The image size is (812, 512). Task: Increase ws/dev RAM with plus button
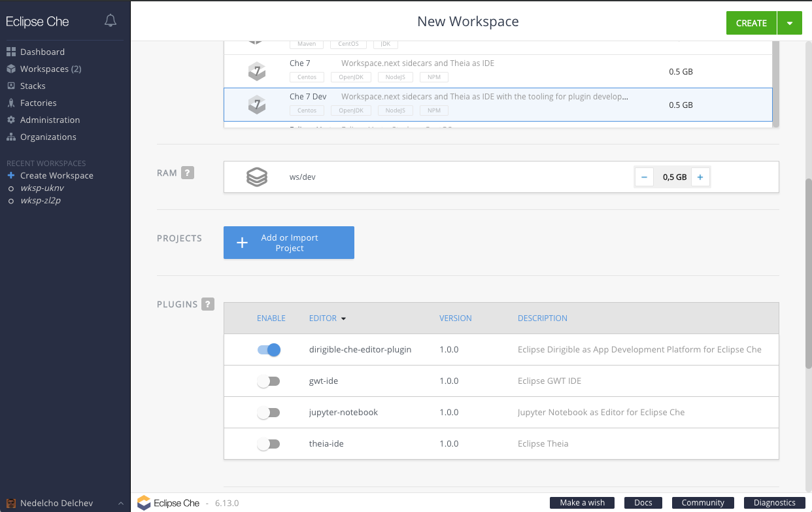coord(700,177)
